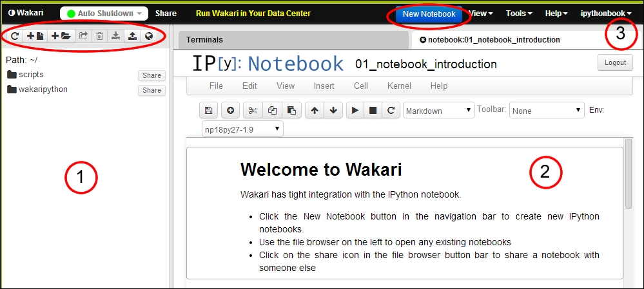Refresh the file browser listing
The width and height of the screenshot is (644, 289).
(14, 36)
